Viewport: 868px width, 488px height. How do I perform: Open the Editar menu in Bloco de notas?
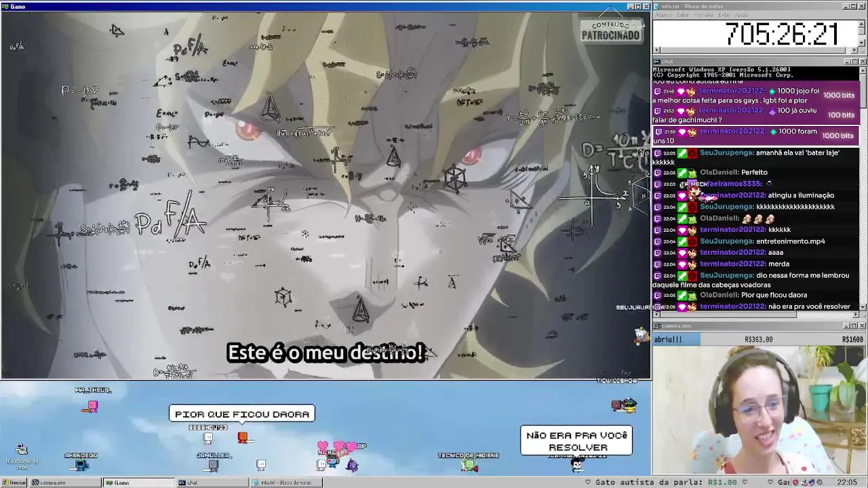tap(684, 15)
